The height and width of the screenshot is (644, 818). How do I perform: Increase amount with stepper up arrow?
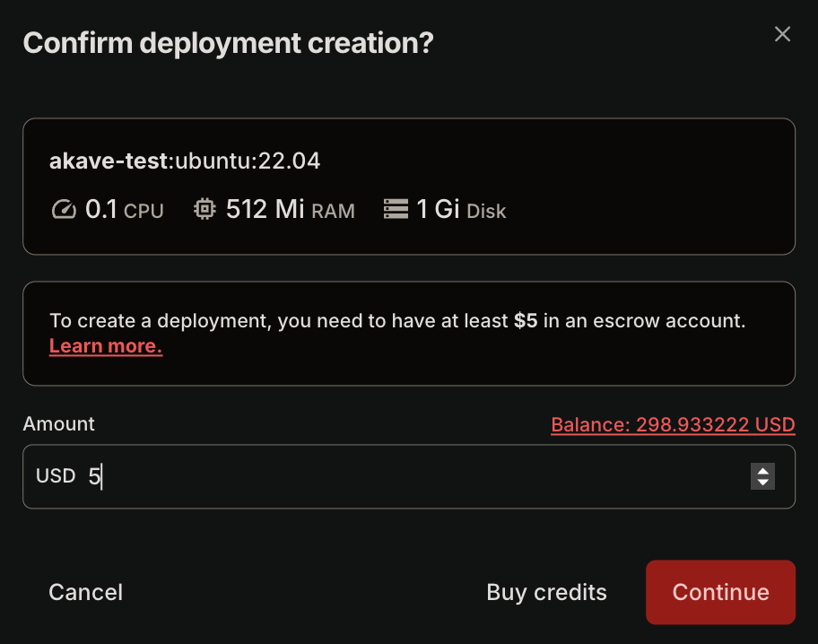pos(762,471)
